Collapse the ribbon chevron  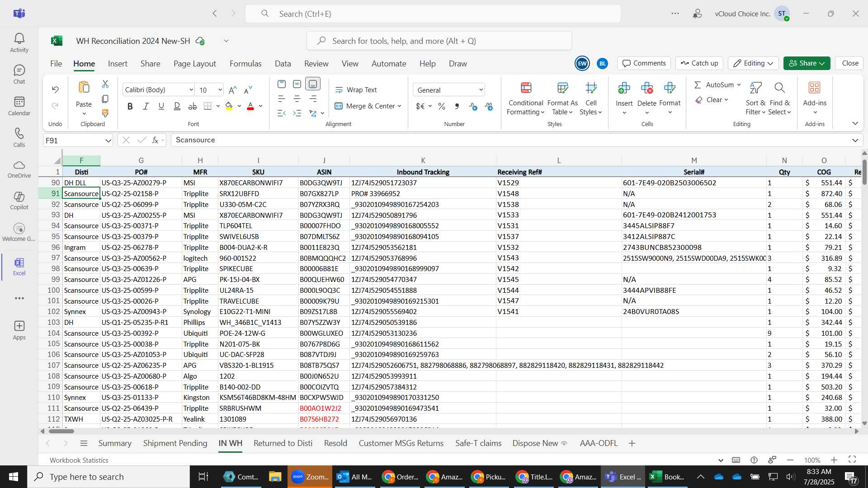tap(855, 123)
